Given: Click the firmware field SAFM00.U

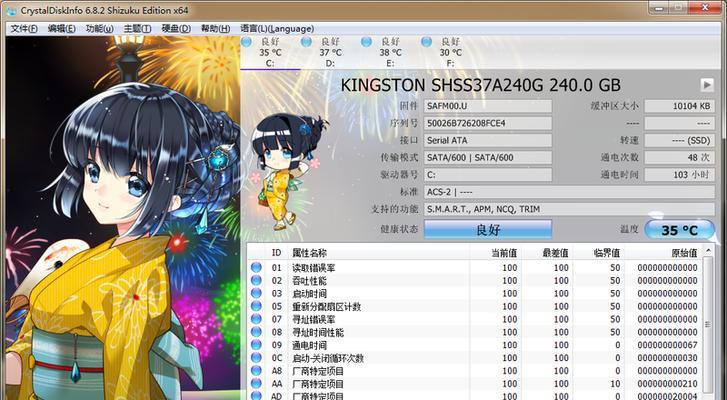Looking at the screenshot, I should click(x=488, y=106).
